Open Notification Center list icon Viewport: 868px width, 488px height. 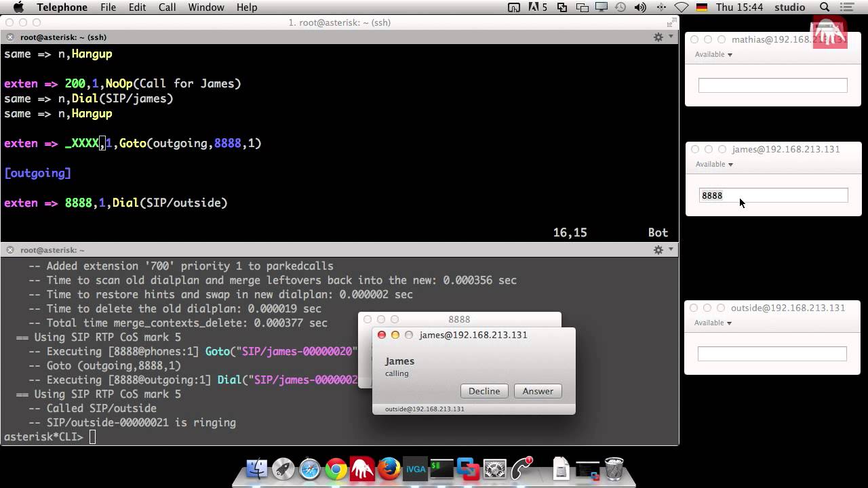(x=848, y=7)
